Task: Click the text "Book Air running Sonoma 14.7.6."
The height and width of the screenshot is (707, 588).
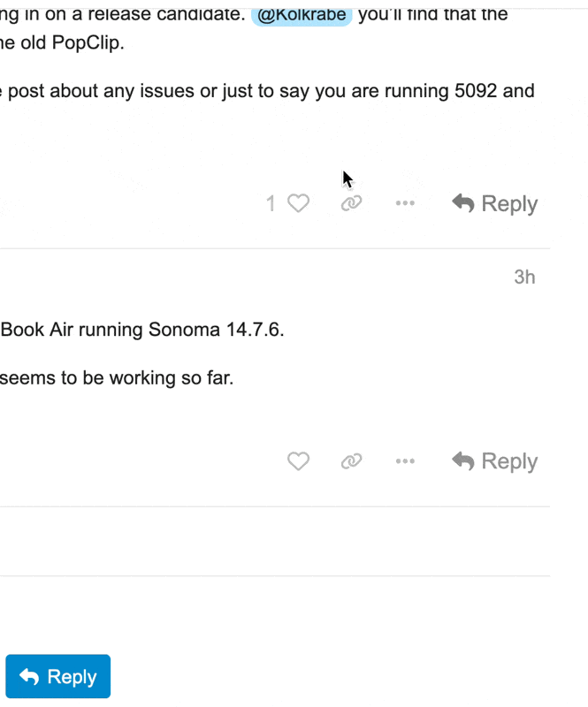Action: (143, 331)
